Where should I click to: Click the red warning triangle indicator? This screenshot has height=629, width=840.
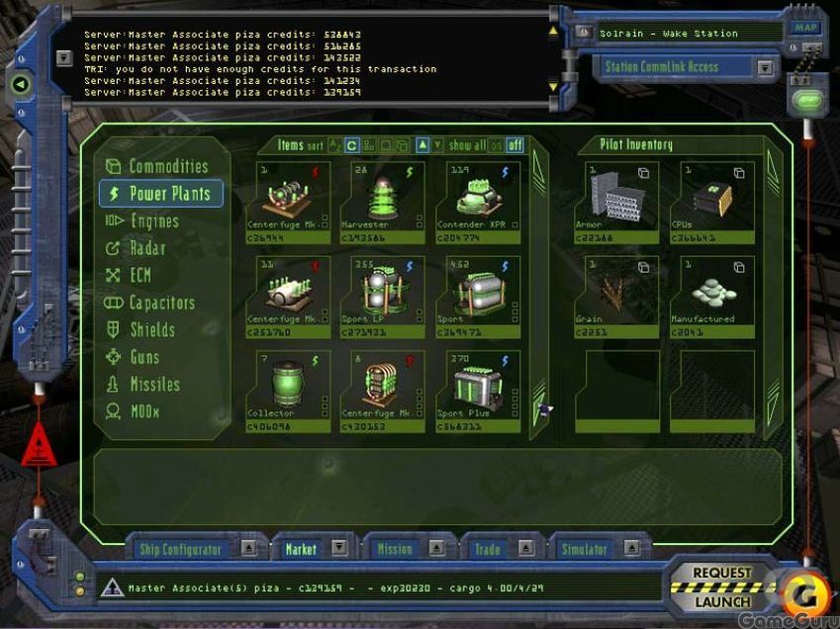click(38, 445)
